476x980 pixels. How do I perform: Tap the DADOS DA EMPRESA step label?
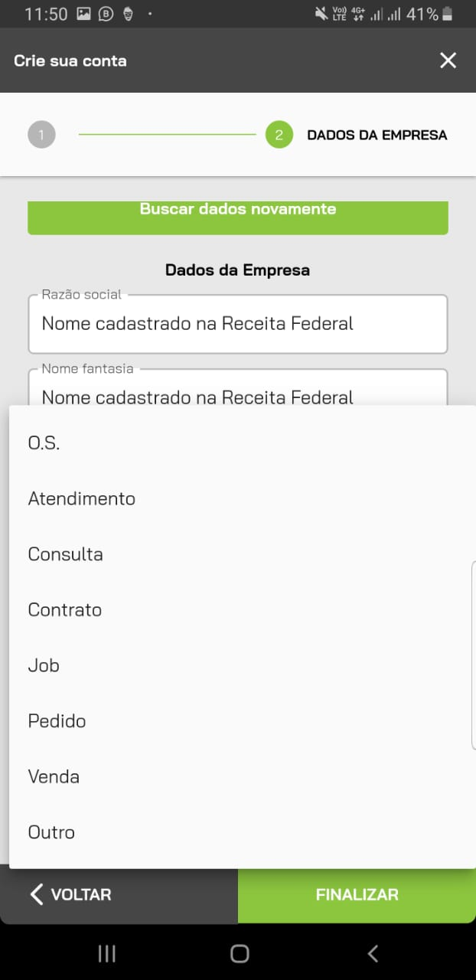coord(377,136)
